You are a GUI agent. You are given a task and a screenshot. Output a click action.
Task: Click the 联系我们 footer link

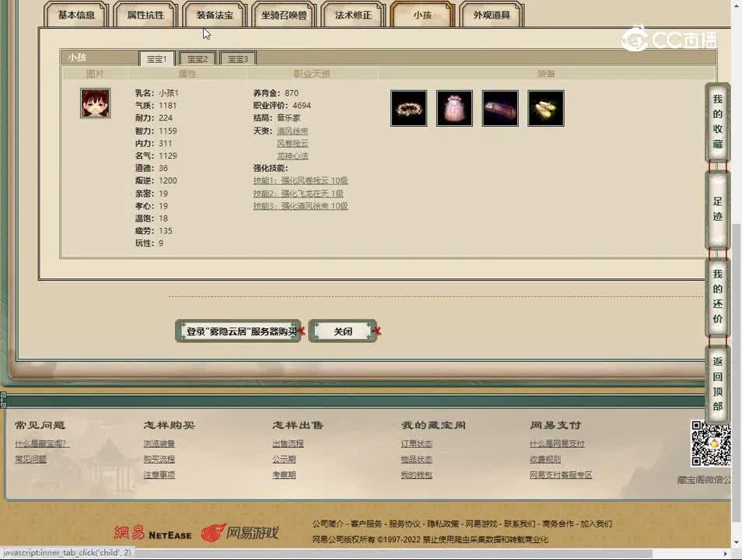[x=519, y=523]
